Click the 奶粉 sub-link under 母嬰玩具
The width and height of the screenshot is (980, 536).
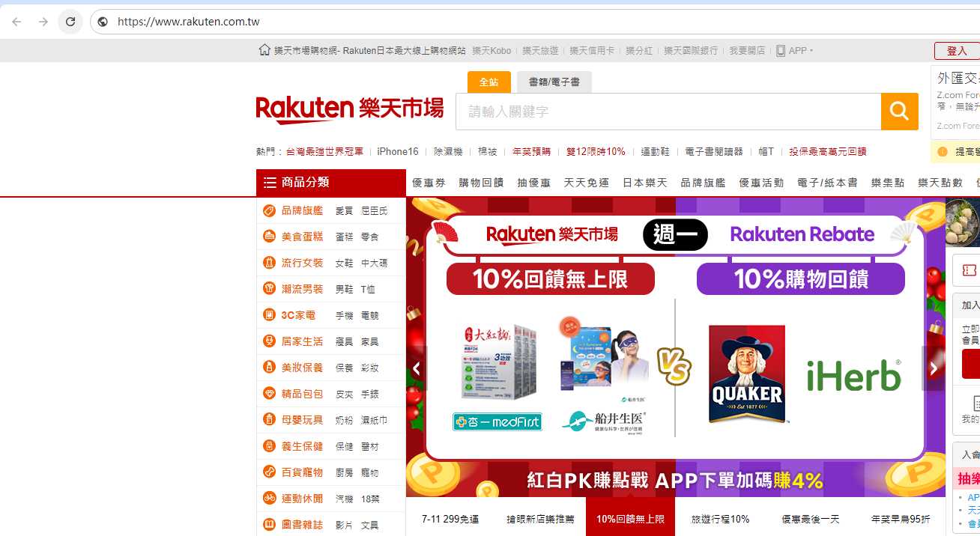tap(344, 421)
